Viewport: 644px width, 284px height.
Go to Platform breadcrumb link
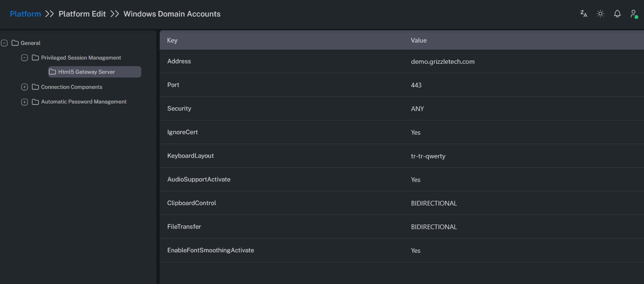[x=26, y=14]
